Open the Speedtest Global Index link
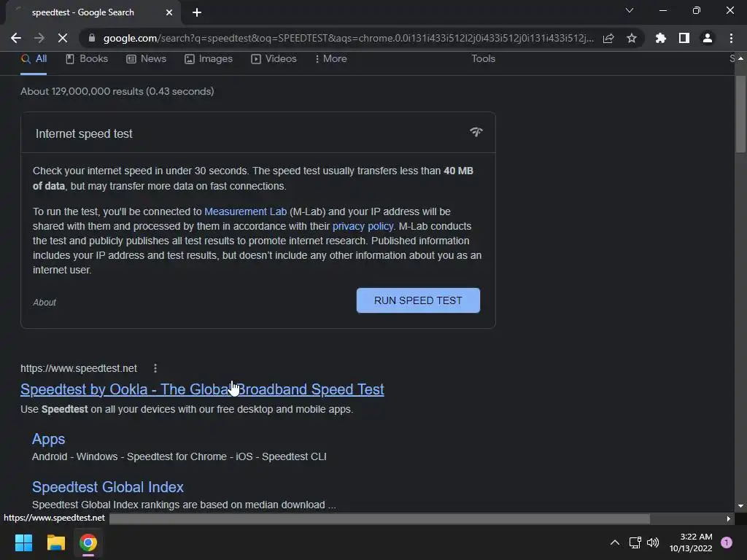 (x=108, y=487)
